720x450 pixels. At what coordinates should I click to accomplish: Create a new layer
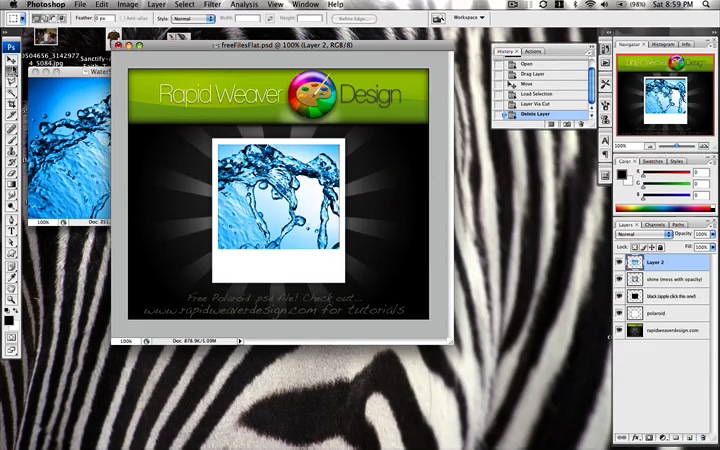pyautogui.click(x=689, y=438)
